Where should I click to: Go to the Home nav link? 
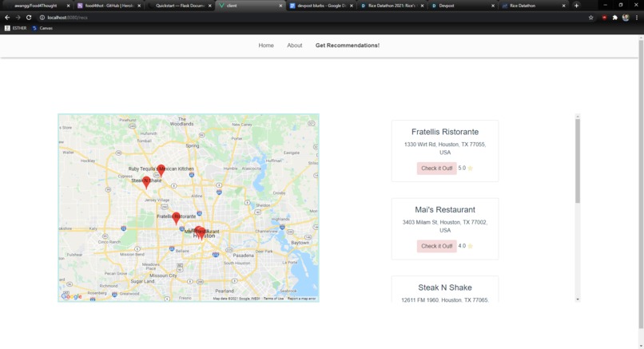tap(266, 46)
